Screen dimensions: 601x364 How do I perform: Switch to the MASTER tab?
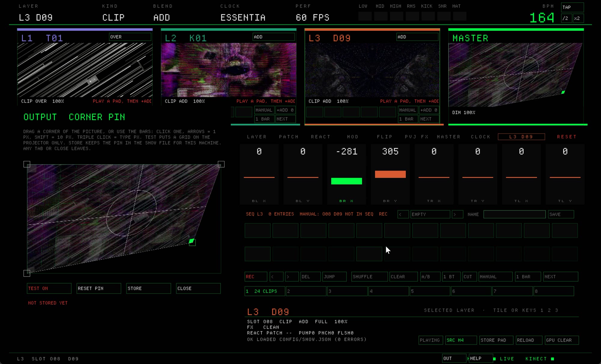449,137
